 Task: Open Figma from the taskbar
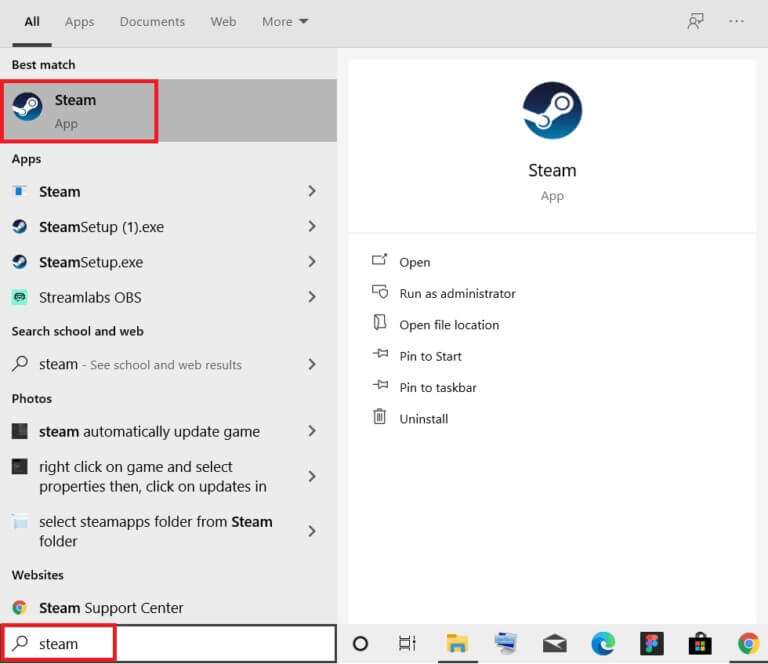[652, 643]
